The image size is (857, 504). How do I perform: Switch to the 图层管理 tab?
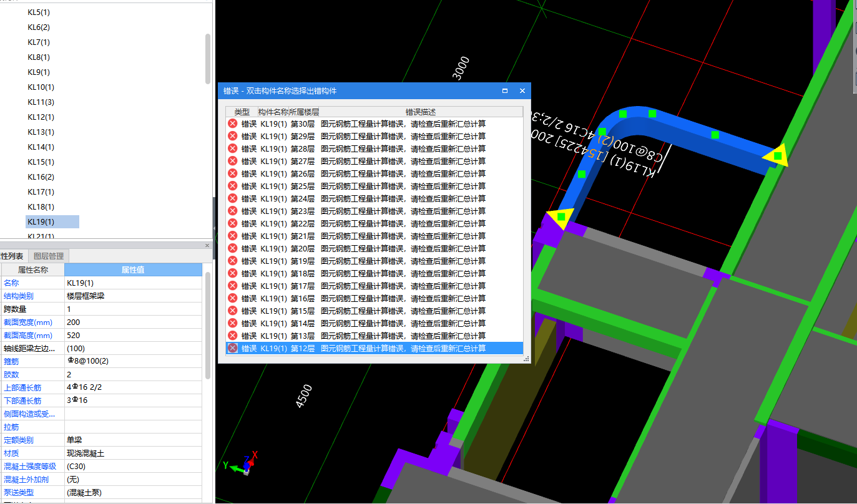pyautogui.click(x=49, y=256)
